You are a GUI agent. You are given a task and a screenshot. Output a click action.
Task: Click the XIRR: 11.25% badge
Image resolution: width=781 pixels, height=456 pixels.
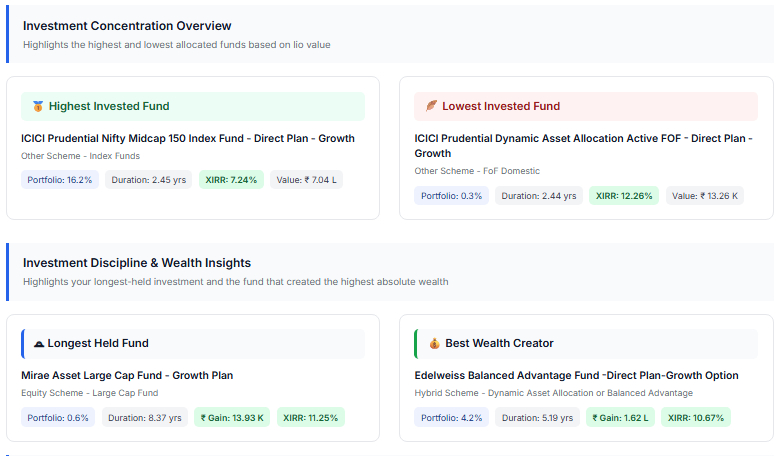click(x=310, y=418)
